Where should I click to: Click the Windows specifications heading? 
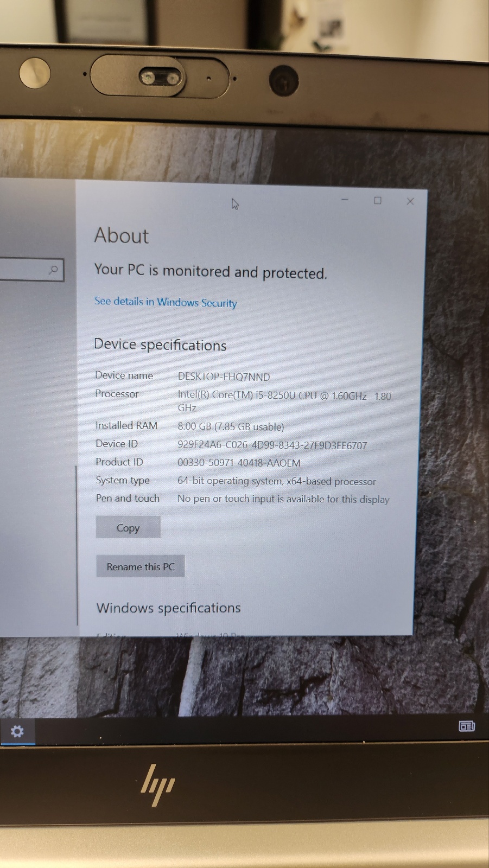coord(168,608)
